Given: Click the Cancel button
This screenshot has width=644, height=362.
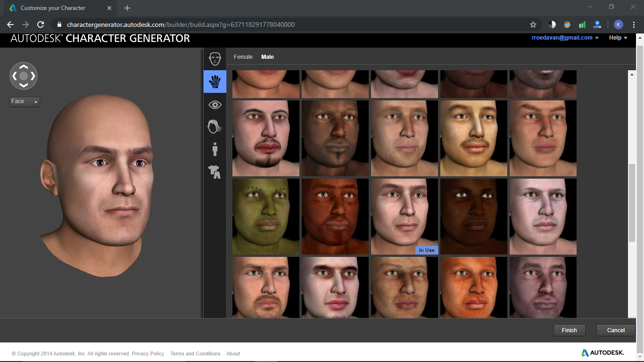Looking at the screenshot, I should click(x=615, y=330).
